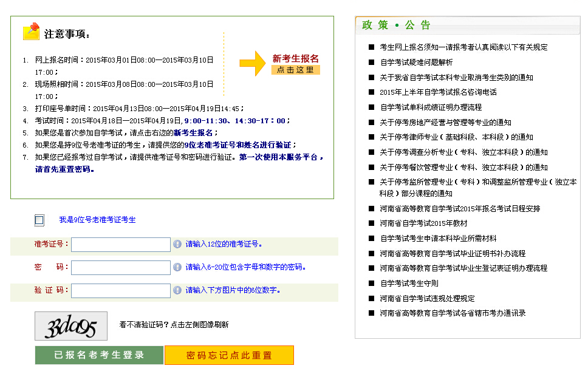Click inside the 准考证号 input field

(120, 244)
